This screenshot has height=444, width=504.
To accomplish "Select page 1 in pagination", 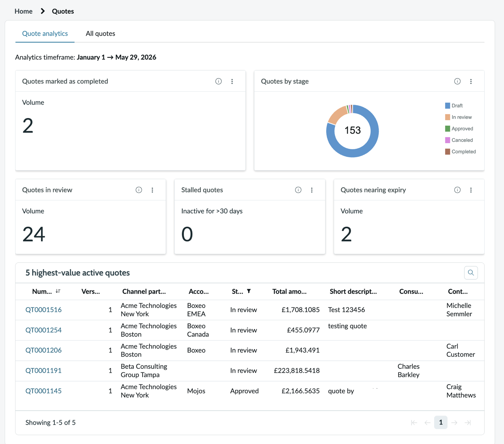I will point(441,422).
